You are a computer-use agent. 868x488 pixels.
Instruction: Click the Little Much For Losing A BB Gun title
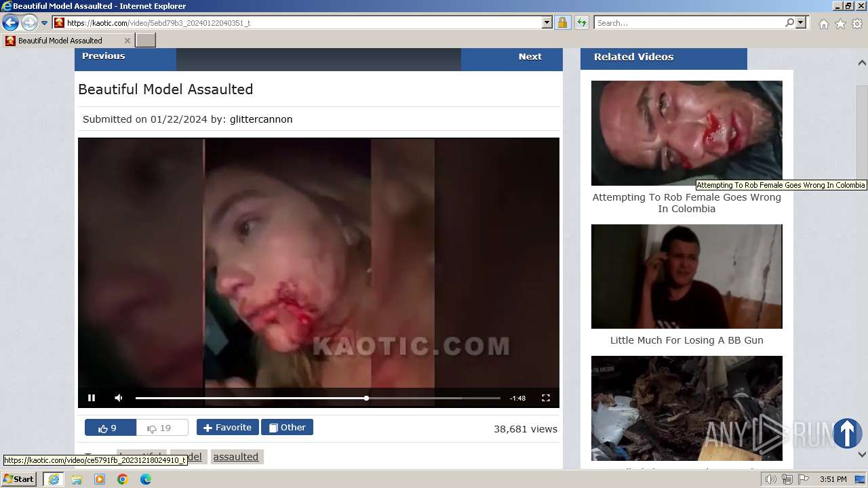pyautogui.click(x=687, y=340)
